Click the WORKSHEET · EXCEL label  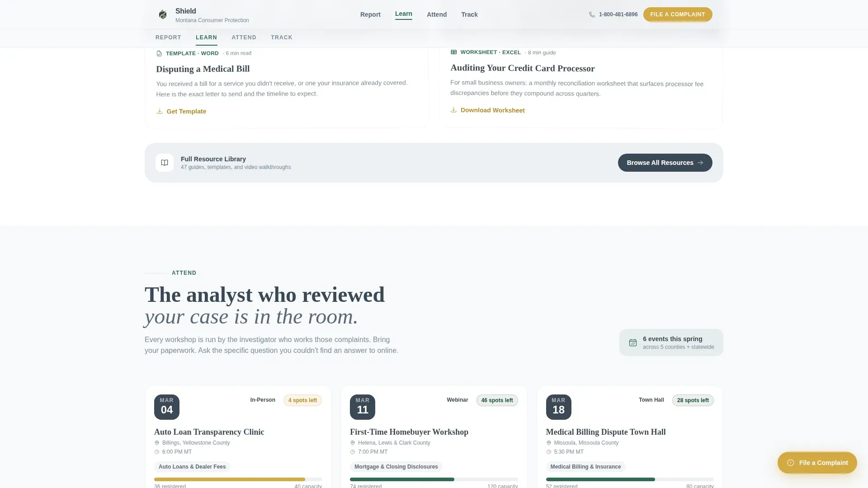pos(491,52)
